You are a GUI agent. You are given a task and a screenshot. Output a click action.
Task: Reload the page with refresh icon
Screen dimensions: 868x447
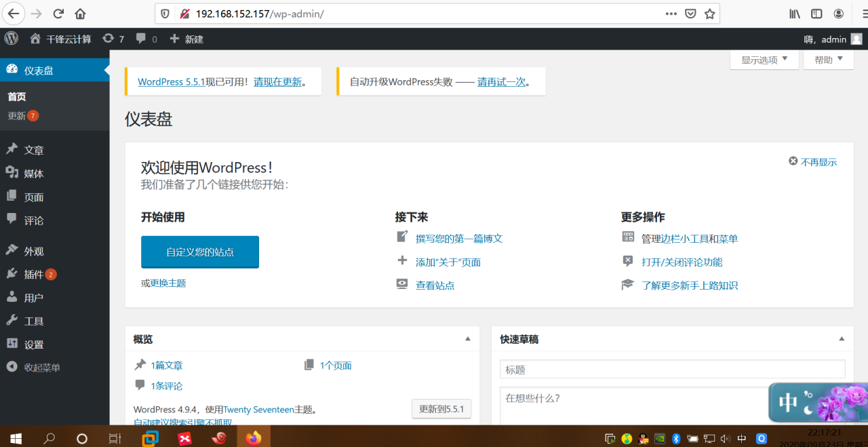click(x=58, y=14)
